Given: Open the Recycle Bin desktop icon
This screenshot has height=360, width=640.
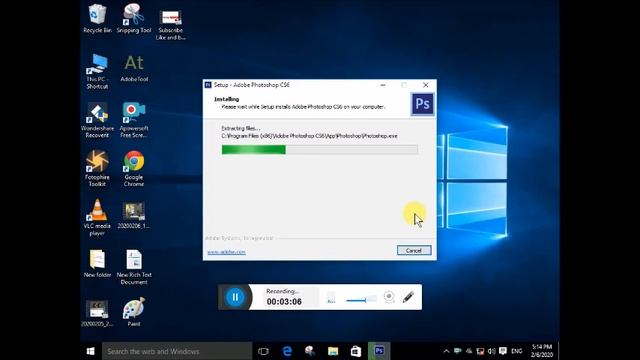Looking at the screenshot, I should tap(97, 18).
